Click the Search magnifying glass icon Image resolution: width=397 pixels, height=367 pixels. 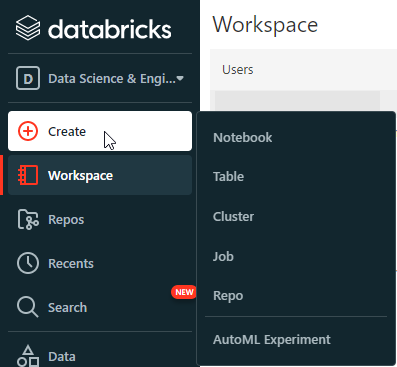point(27,307)
